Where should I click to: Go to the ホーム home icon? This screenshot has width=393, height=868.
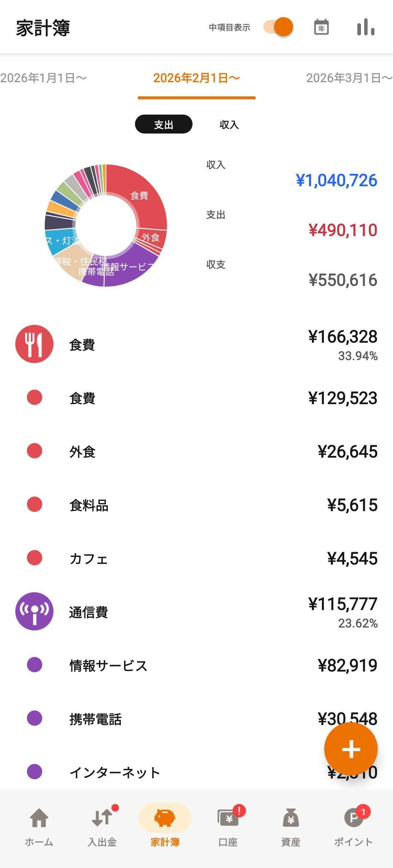[x=39, y=825]
